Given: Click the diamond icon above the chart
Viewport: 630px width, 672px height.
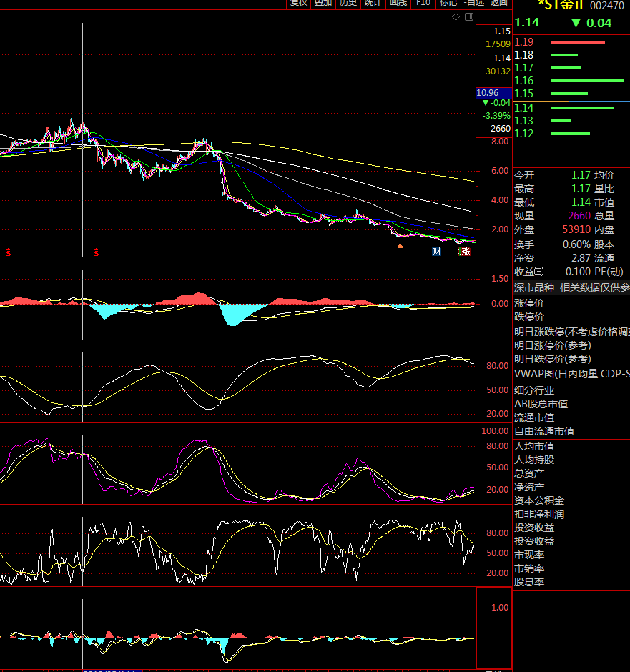Looking at the screenshot, I should tap(456, 16).
